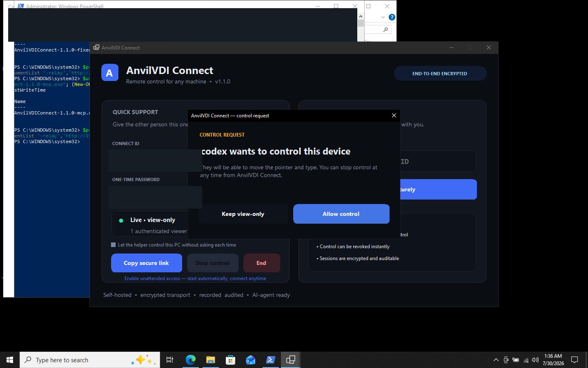Choose Keep view-only in the dialog
The image size is (588, 368).
click(243, 214)
